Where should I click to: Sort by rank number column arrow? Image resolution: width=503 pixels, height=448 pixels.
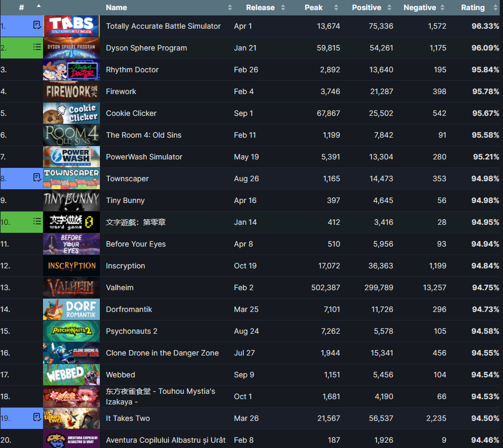coord(39,6)
